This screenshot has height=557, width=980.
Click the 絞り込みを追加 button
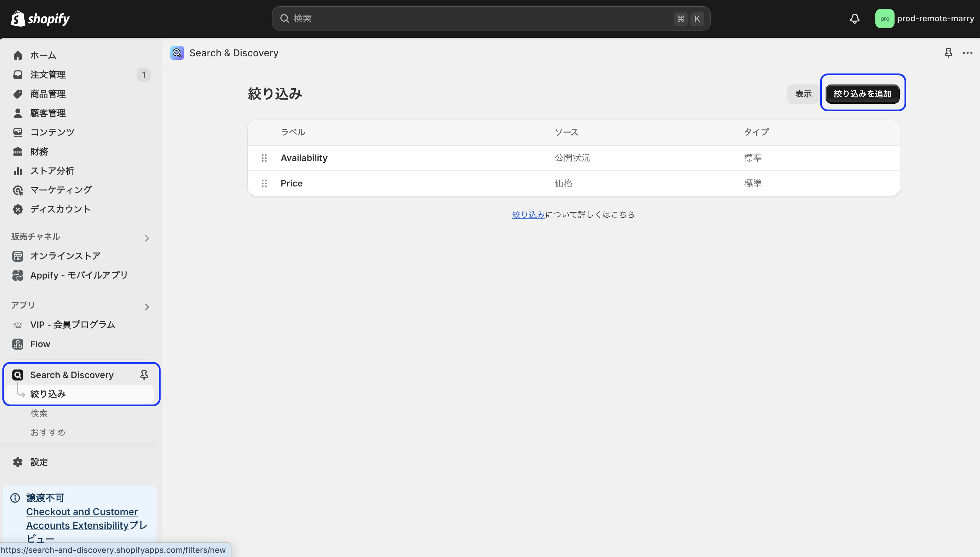tap(862, 94)
